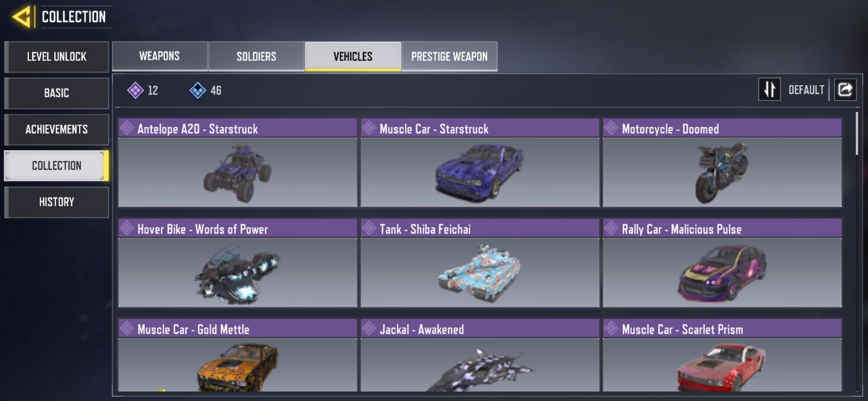Viewport: 868px width, 401px height.
Task: Click the share export icon
Action: 845,89
